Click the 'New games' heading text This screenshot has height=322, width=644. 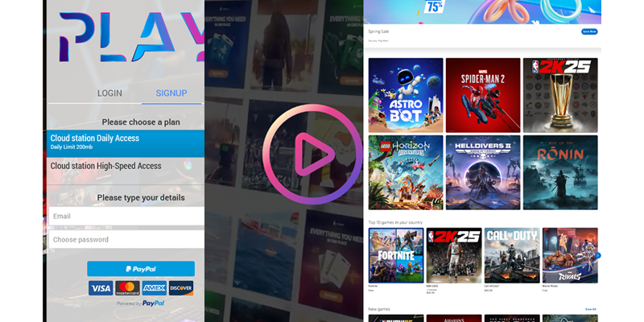[x=379, y=309]
